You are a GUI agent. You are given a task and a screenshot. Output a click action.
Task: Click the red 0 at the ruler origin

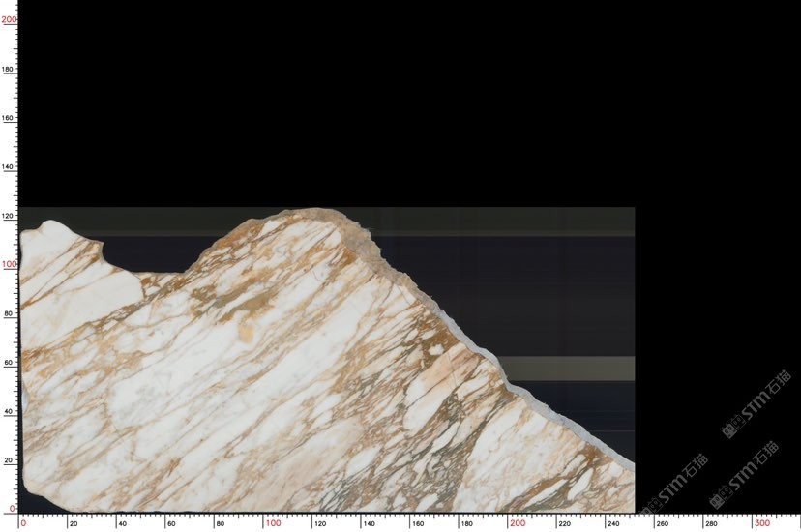pyautogui.click(x=22, y=522)
